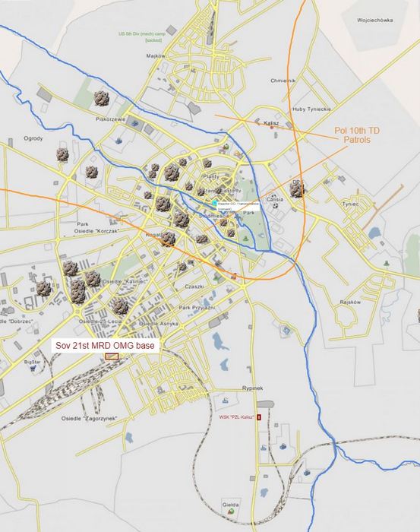This screenshot has width=420, height=532.
Task: Click the 'Park Przyjaźni' label
Action: tap(197, 307)
